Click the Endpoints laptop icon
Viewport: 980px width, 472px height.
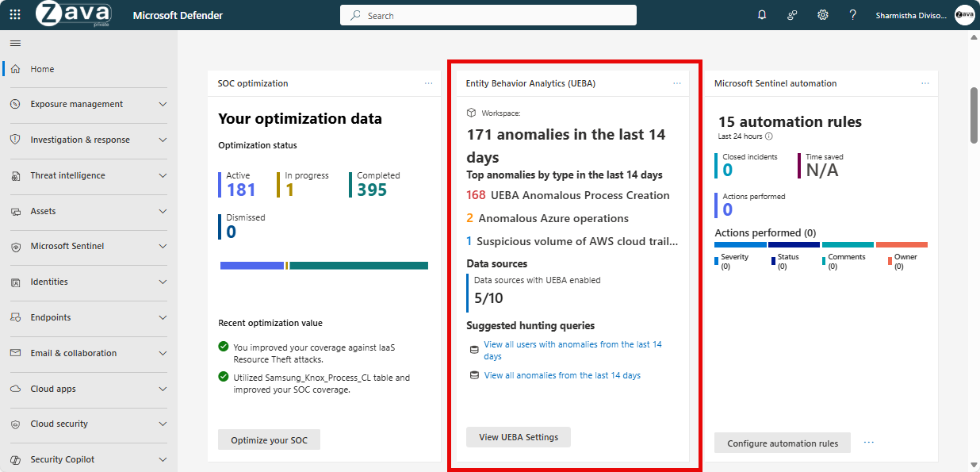(15, 317)
